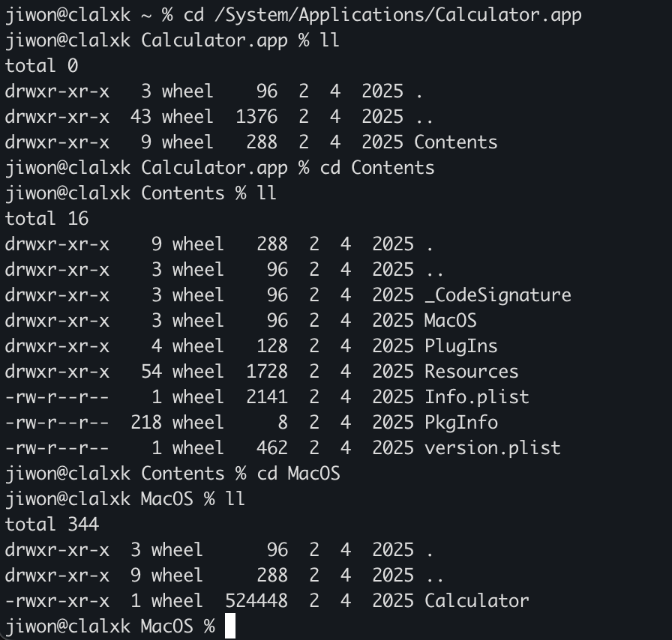Click the 'cd MacOS' command text
The height and width of the screenshot is (640, 672).
tap(298, 474)
